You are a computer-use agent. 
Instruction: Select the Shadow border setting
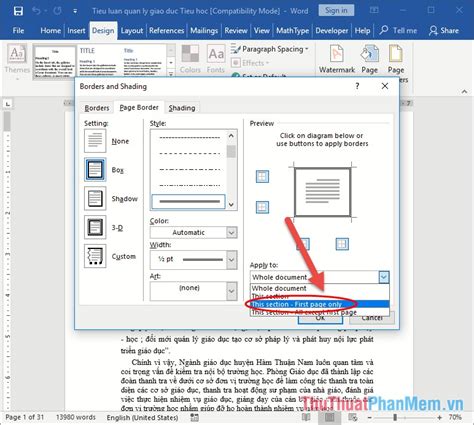click(95, 198)
